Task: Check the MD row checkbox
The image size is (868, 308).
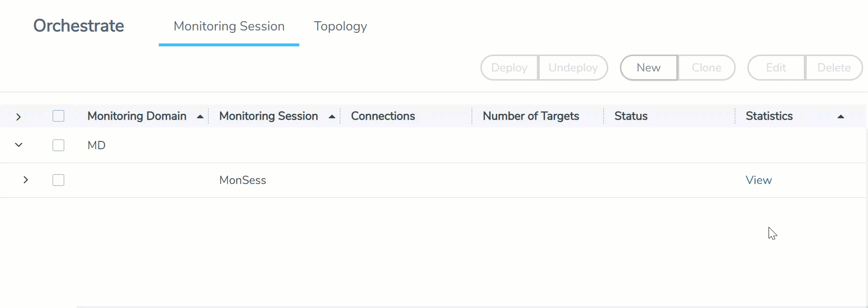Action: [58, 145]
